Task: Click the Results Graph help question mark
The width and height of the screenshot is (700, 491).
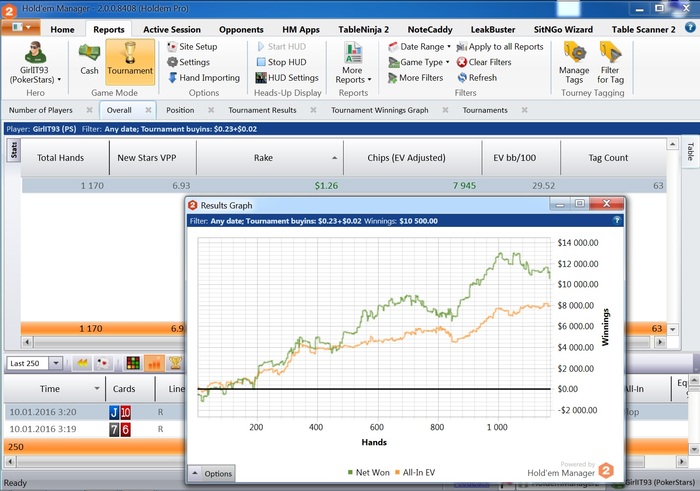Action: pos(617,221)
